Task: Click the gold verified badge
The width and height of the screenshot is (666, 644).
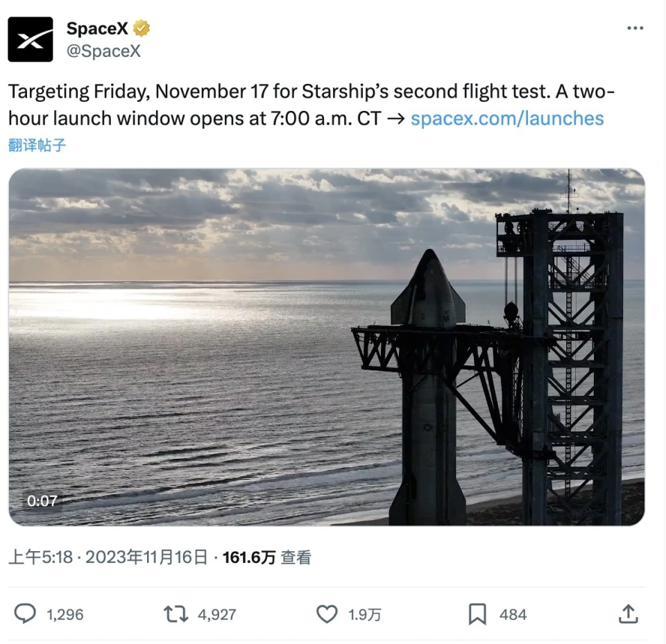Action: pos(142,29)
